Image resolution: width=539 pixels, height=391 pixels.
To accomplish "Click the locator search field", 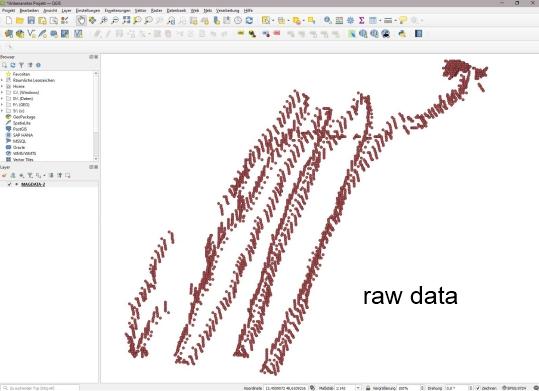I will coord(40,388).
